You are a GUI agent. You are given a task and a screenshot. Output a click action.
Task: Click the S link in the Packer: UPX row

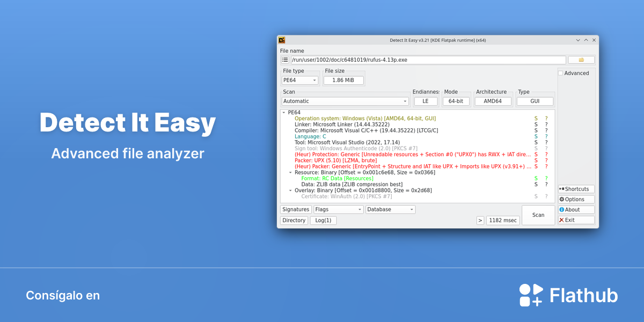[536, 160]
